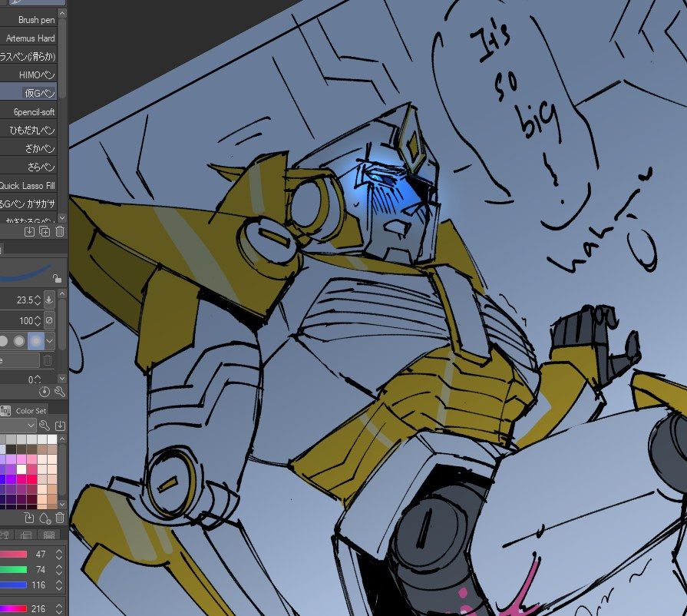Pick the vivid magenta swatch left of red-pink
Viewport: 687px width, 616px height.
21,479
